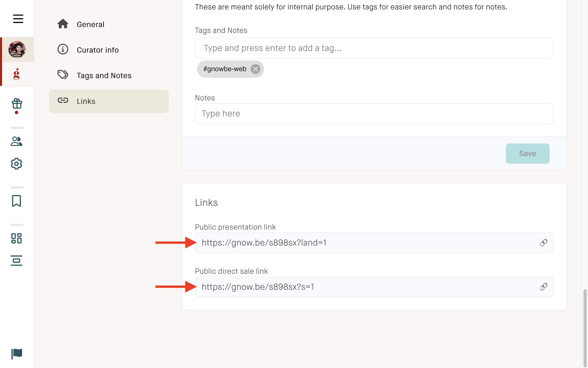Copy the public presentation link
The height and width of the screenshot is (368, 588).
(x=543, y=243)
